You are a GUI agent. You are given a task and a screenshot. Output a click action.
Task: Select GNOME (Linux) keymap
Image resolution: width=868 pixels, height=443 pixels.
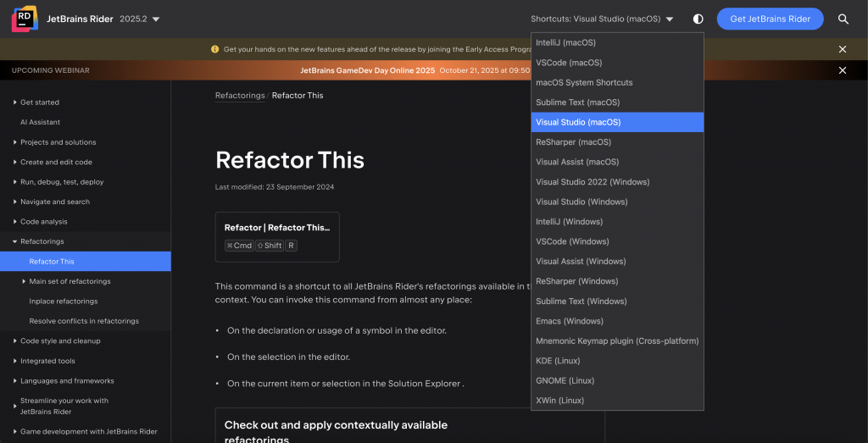click(x=617, y=381)
